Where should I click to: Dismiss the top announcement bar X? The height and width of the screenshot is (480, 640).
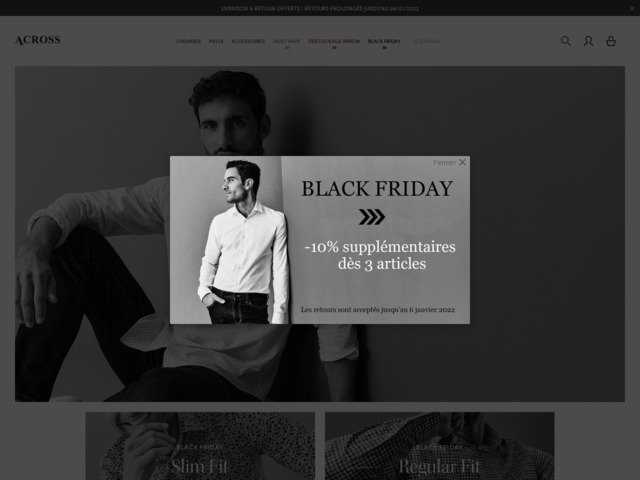click(632, 8)
